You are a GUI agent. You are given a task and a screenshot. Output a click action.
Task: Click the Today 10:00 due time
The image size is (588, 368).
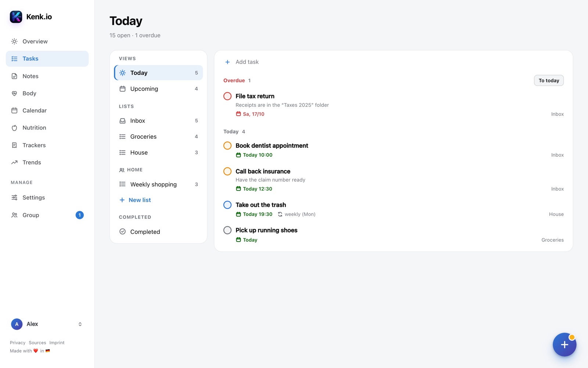(254, 155)
